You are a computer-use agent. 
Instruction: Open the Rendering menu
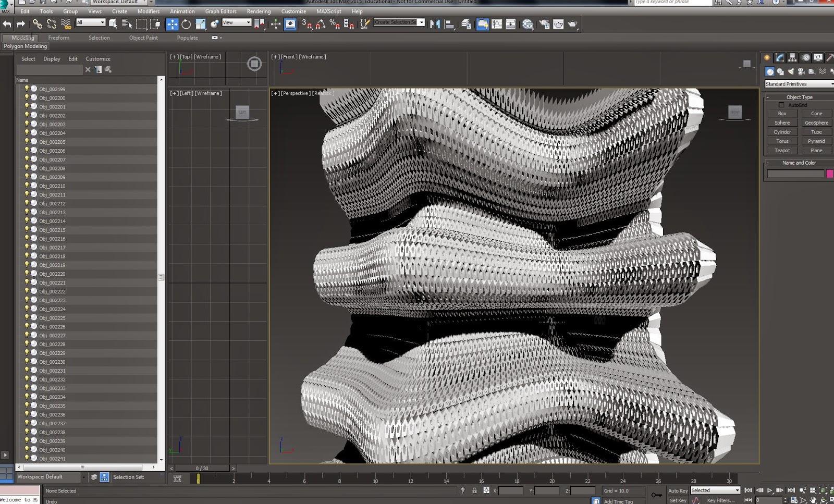[259, 11]
